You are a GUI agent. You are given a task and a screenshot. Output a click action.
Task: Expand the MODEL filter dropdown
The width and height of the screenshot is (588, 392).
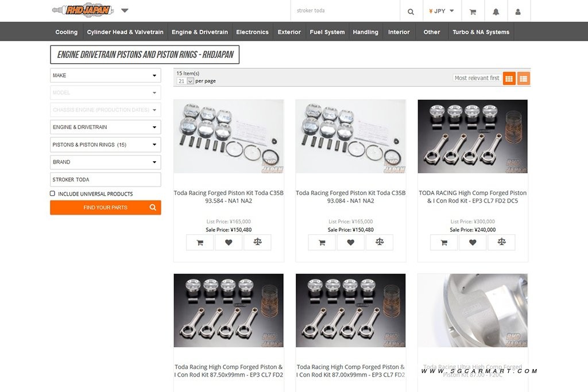pyautogui.click(x=106, y=92)
